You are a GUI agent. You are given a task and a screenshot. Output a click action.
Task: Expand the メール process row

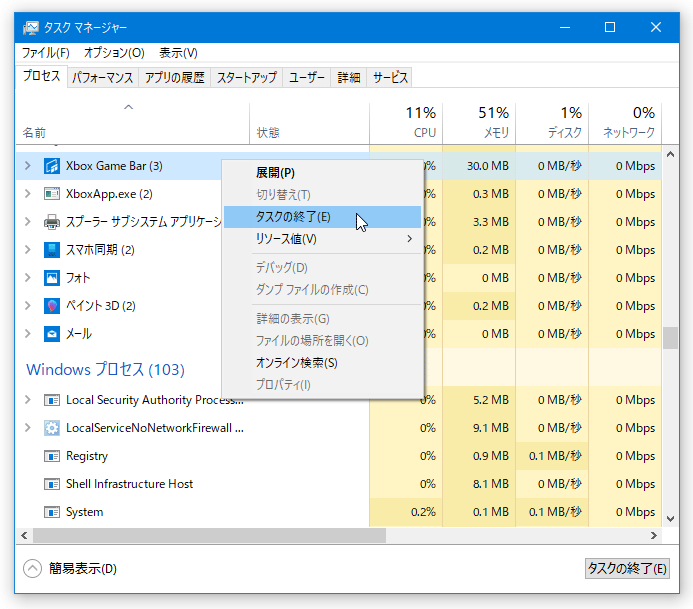(x=27, y=333)
